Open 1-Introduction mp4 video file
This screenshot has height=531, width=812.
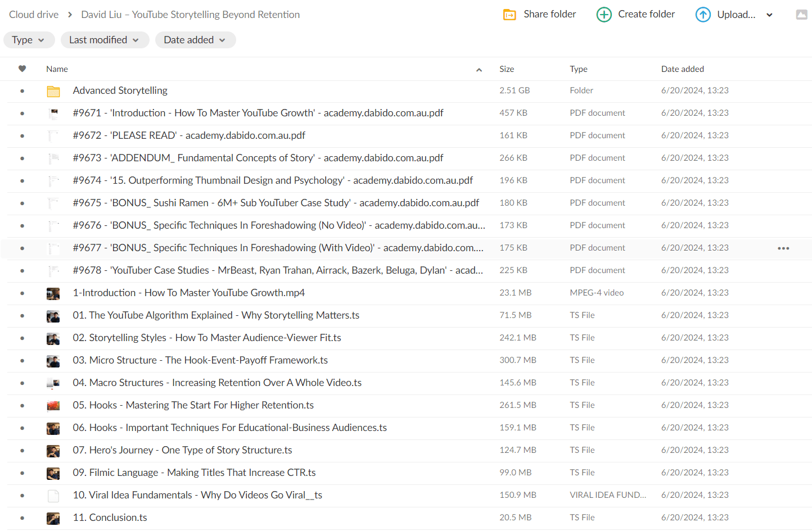coord(188,293)
